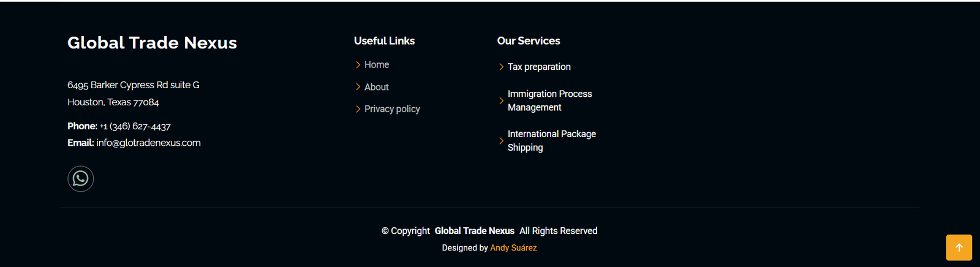Click chevron arrow beside Privacy policy

tap(358, 109)
